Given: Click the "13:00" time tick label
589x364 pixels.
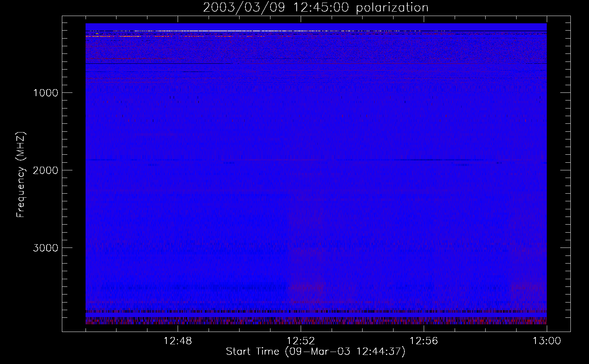Looking at the screenshot, I should 547,341.
